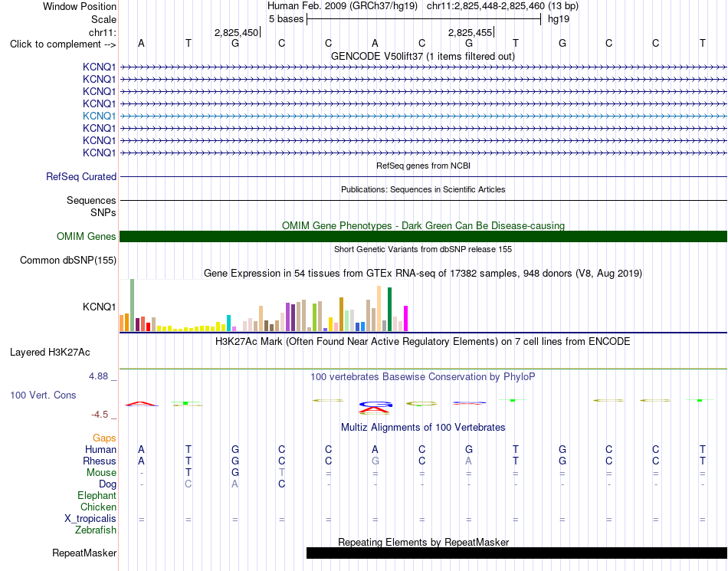Click the rightmost base 'T' in ruler
The image size is (728, 571).
point(703,43)
